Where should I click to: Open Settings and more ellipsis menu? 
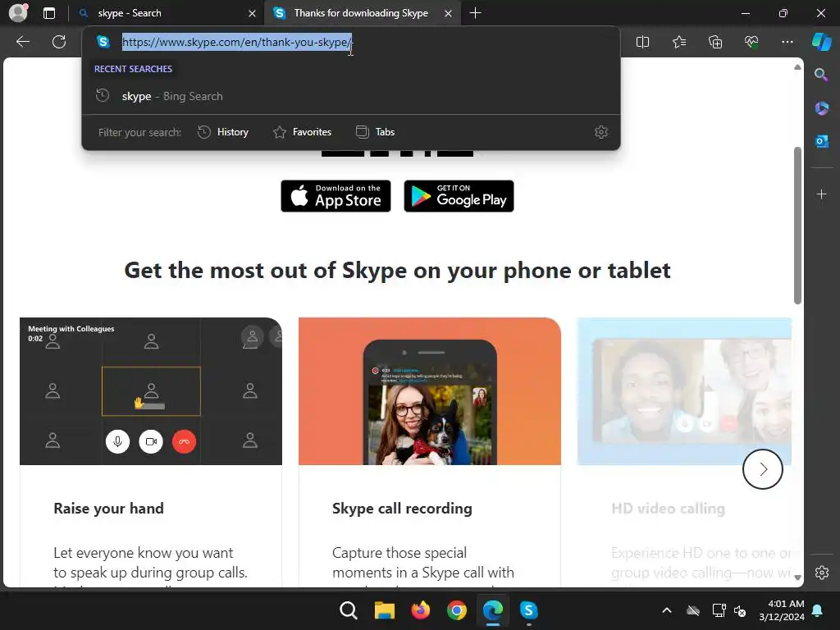click(787, 42)
